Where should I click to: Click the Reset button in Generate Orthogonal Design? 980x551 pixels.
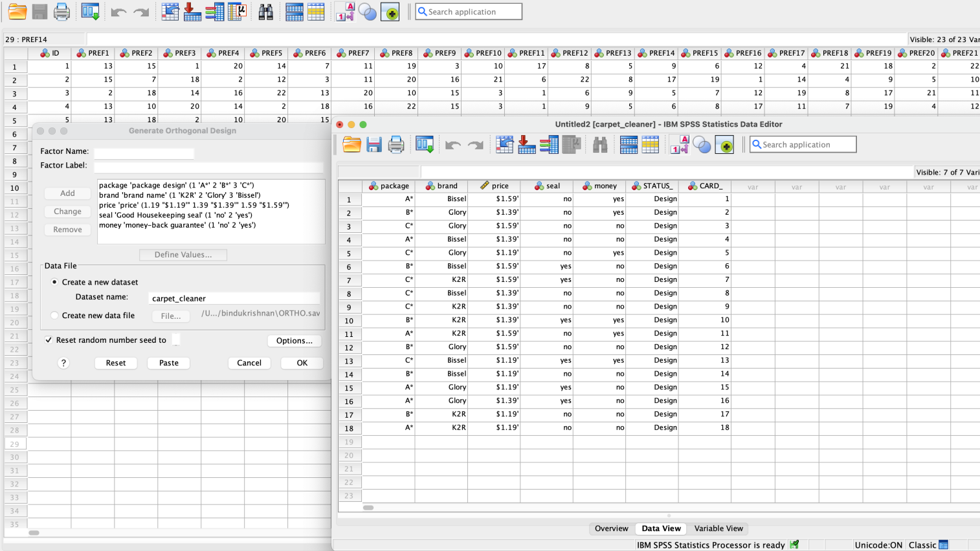pyautogui.click(x=116, y=363)
